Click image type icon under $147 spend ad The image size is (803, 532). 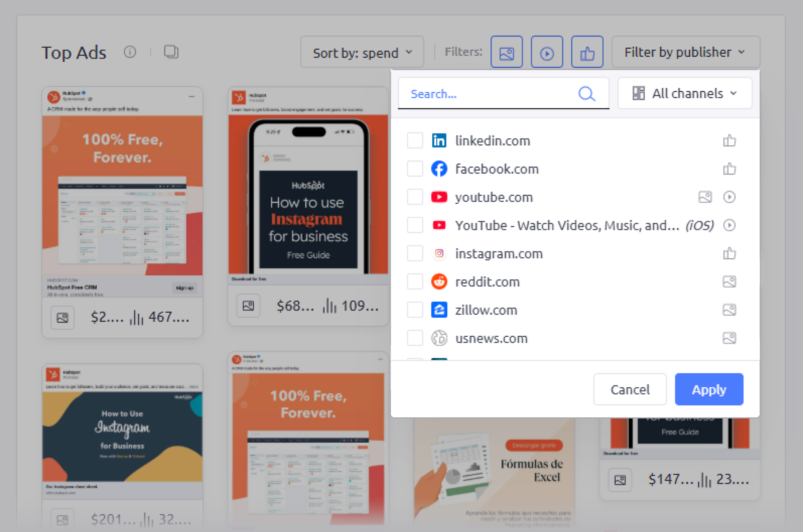pos(620,480)
